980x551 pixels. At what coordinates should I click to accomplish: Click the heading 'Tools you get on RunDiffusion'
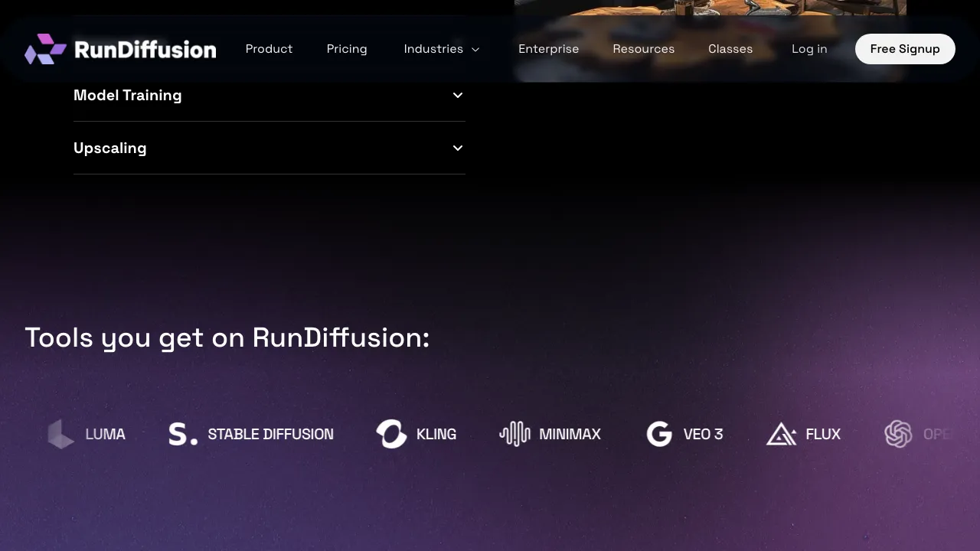point(227,337)
